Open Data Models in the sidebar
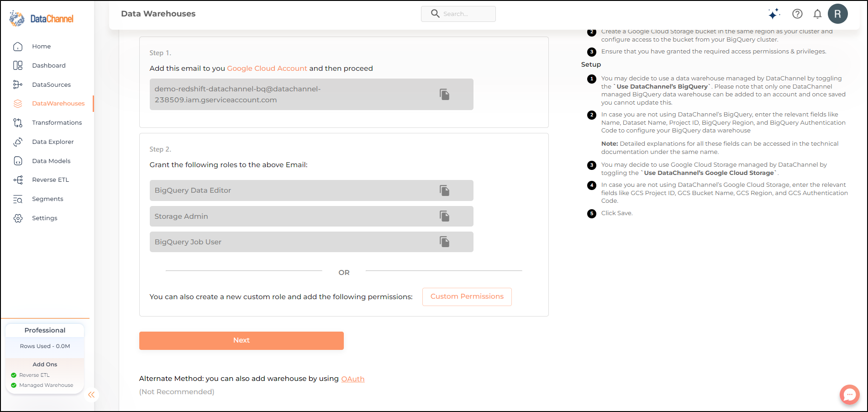Image resolution: width=868 pixels, height=412 pixels. click(51, 161)
